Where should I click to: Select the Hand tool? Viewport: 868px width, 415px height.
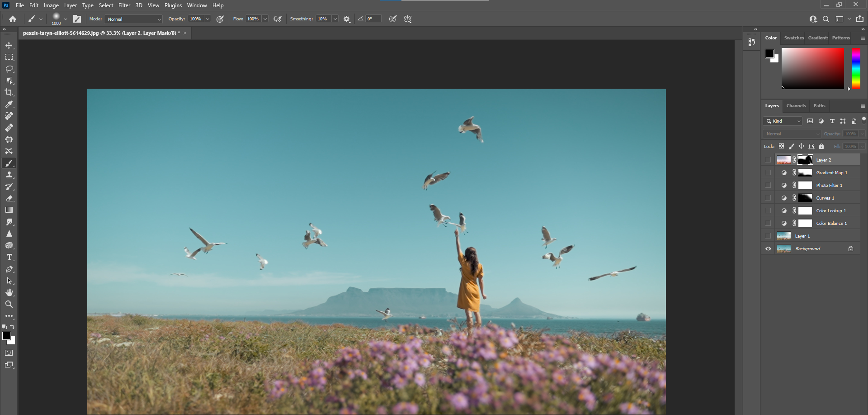9,292
